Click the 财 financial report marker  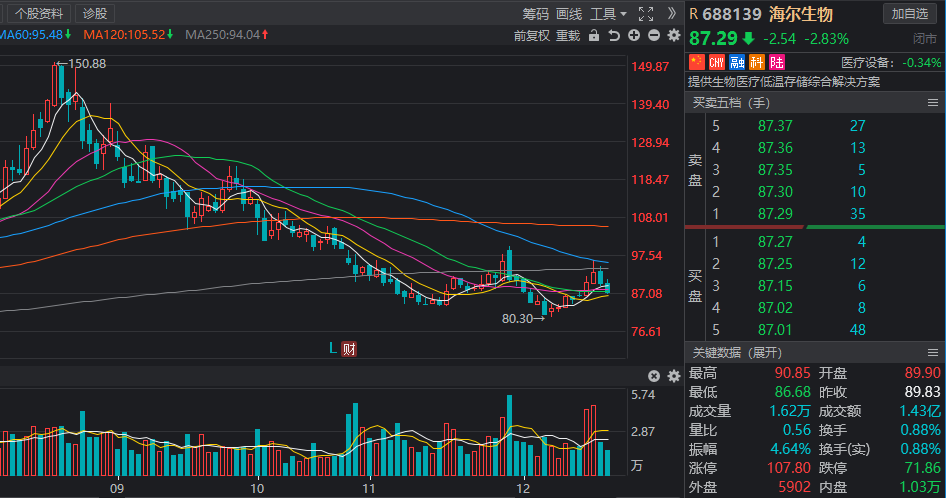(x=349, y=349)
